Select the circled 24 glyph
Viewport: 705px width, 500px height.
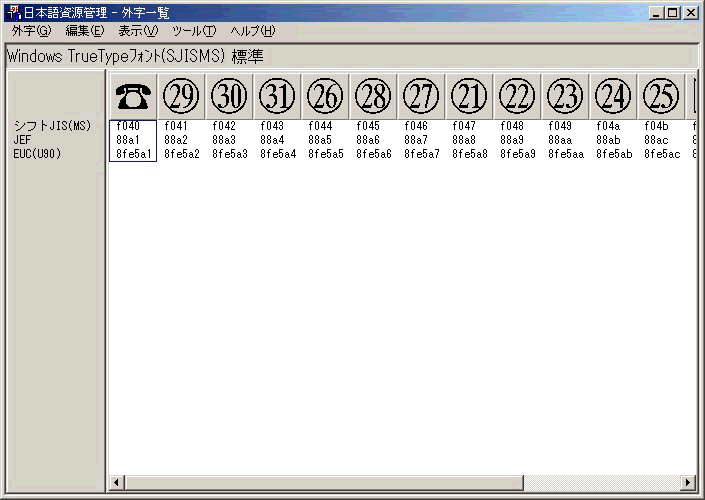pyautogui.click(x=613, y=96)
